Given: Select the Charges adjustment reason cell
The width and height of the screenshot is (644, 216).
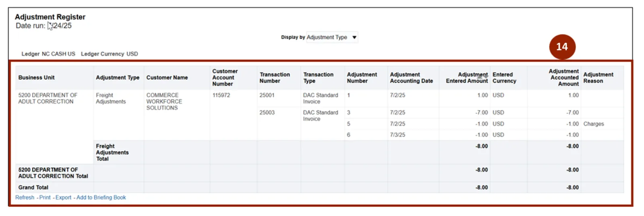Looking at the screenshot, I should coord(594,124).
